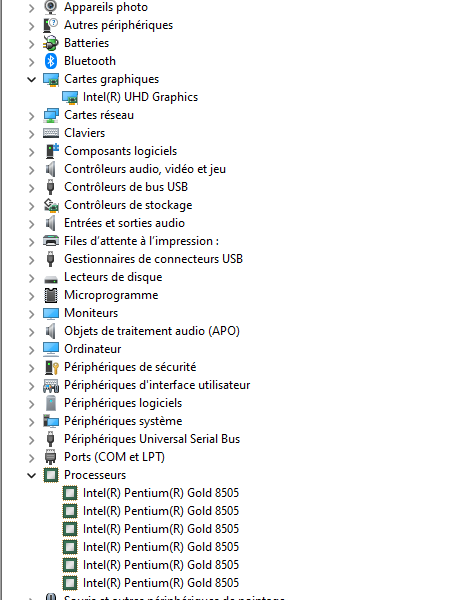Collapse the Cartes graphiques category
Image resolution: width=455 pixels, height=600 pixels.
pos(31,79)
